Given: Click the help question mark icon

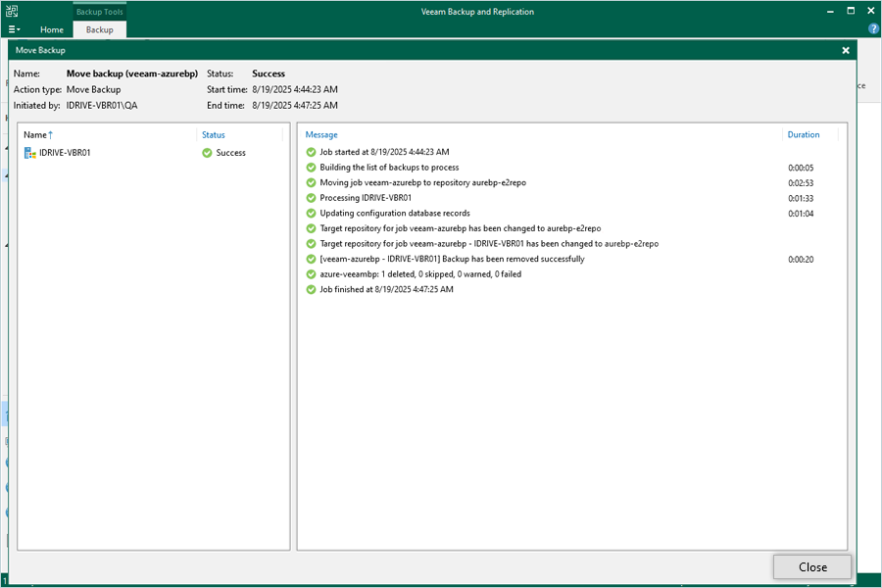Looking at the screenshot, I should (x=873, y=28).
